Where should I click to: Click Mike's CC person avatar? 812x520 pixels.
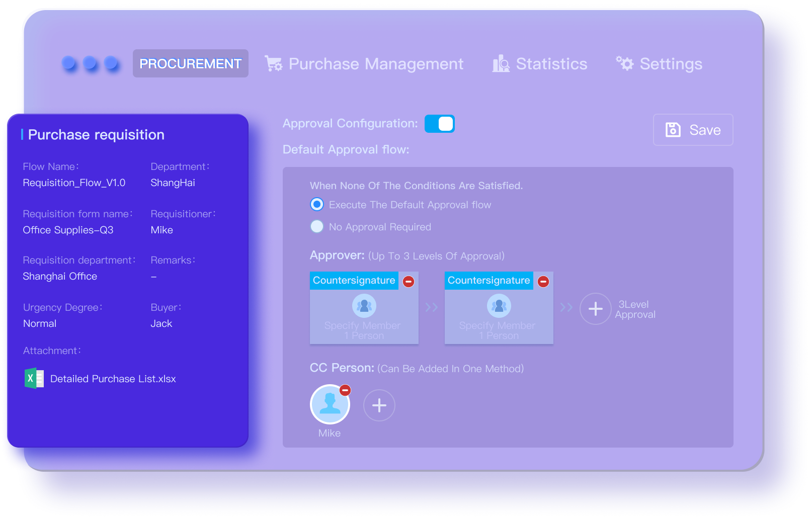point(330,404)
